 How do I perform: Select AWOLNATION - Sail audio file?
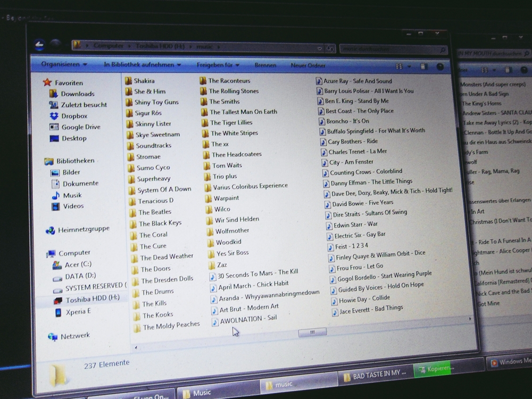pyautogui.click(x=244, y=320)
